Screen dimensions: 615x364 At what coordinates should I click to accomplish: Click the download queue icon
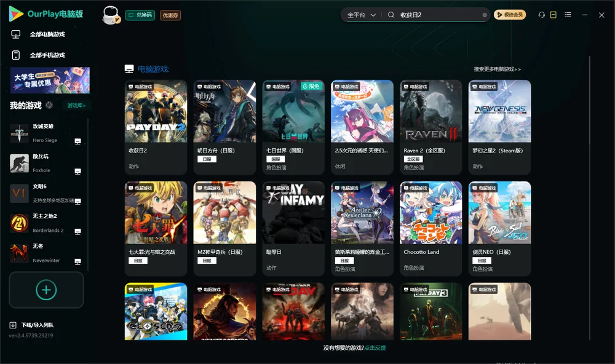pos(13,325)
